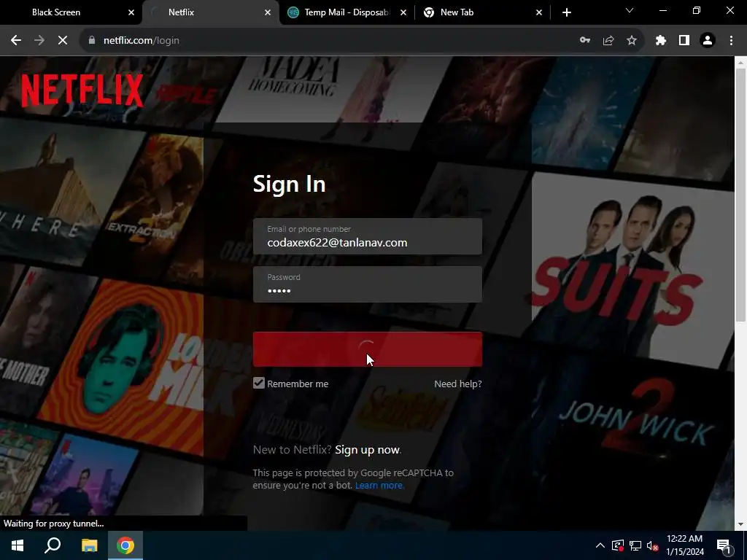The width and height of the screenshot is (747, 560).
Task: Close the Netflix tab
Action: [x=268, y=12]
